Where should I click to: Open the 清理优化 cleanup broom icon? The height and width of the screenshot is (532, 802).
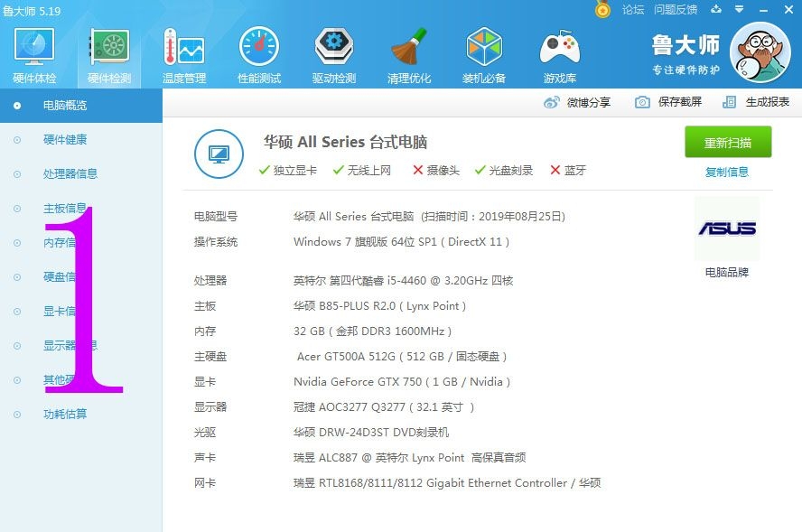coord(409,55)
